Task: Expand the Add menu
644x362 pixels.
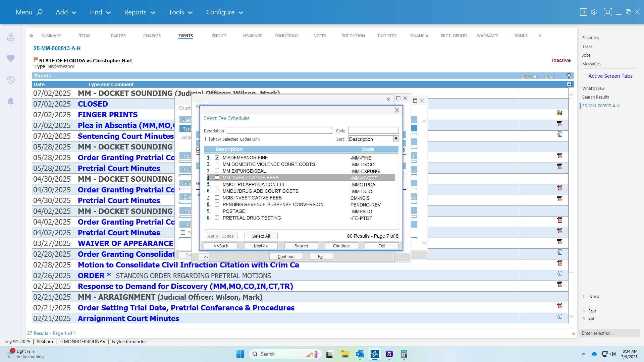Action: (66, 12)
